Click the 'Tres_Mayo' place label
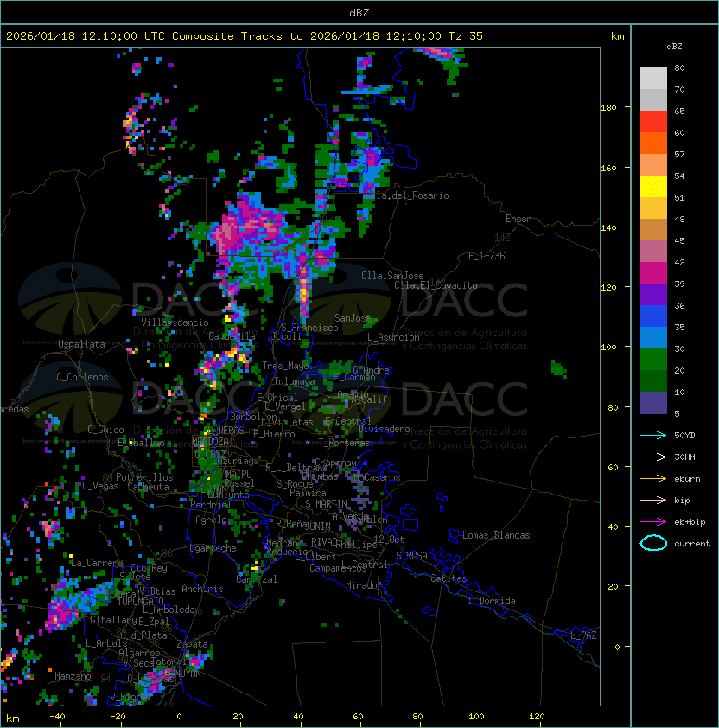The image size is (719, 728). coord(285,366)
